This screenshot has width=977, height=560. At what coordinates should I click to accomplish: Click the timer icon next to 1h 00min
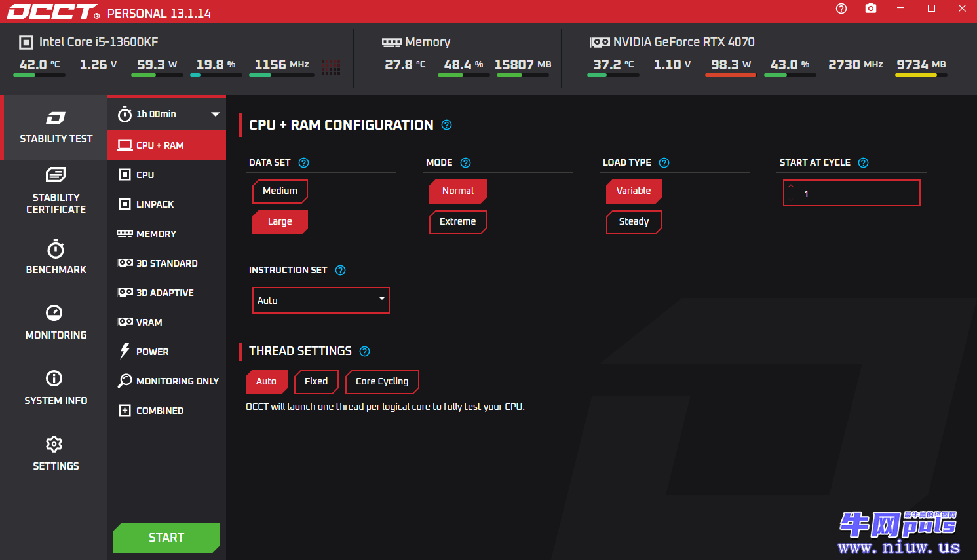point(125,114)
